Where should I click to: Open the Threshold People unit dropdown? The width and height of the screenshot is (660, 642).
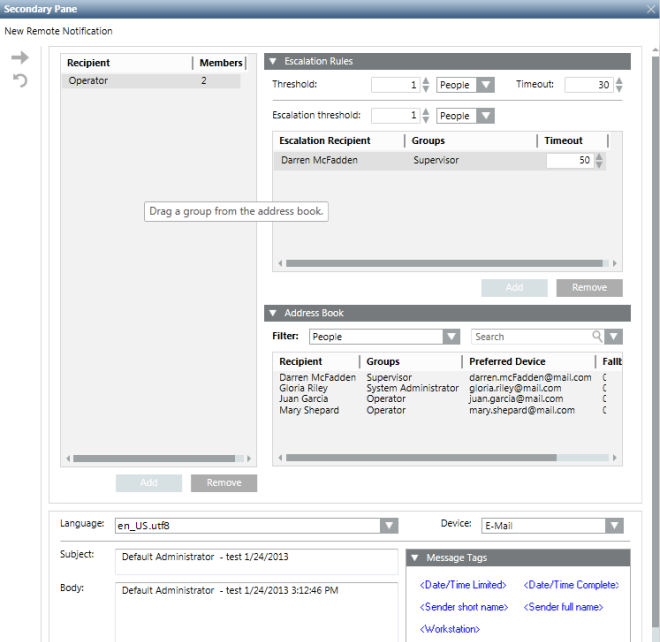(485, 86)
